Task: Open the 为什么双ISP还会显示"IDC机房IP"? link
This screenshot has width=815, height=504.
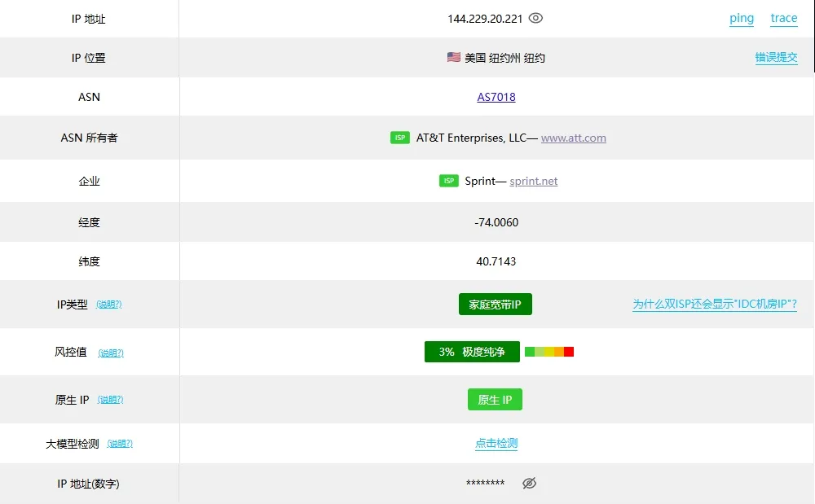Action: 715,305
